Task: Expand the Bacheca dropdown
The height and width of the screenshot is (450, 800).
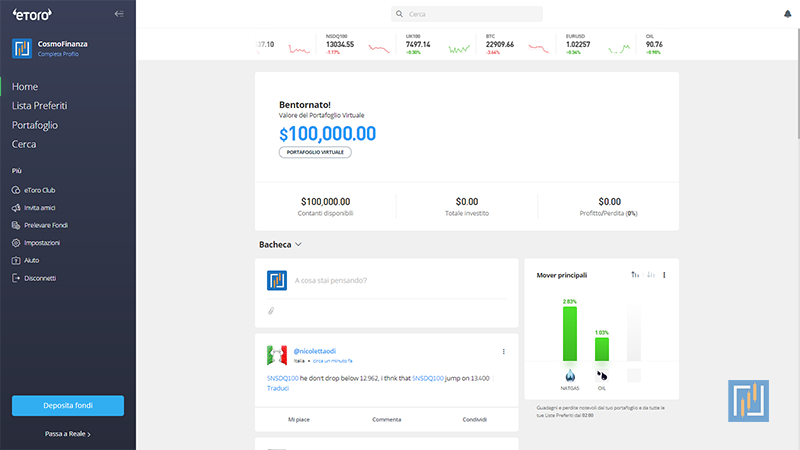Action: tap(280, 244)
